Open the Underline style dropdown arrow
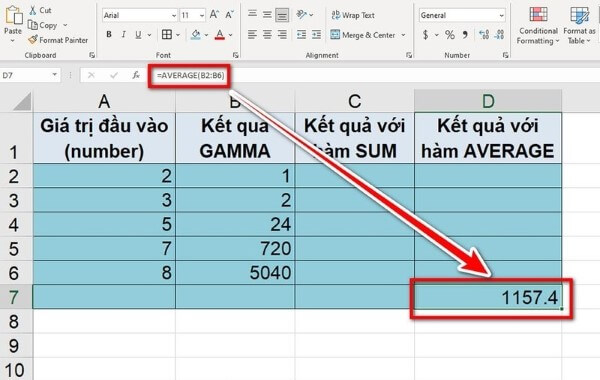 click(x=149, y=35)
